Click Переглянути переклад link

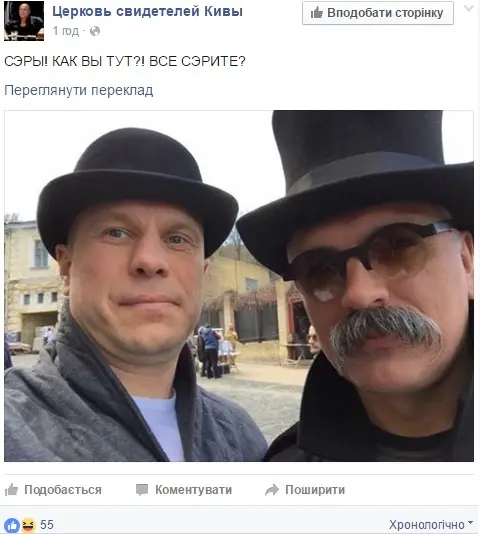[79, 91]
